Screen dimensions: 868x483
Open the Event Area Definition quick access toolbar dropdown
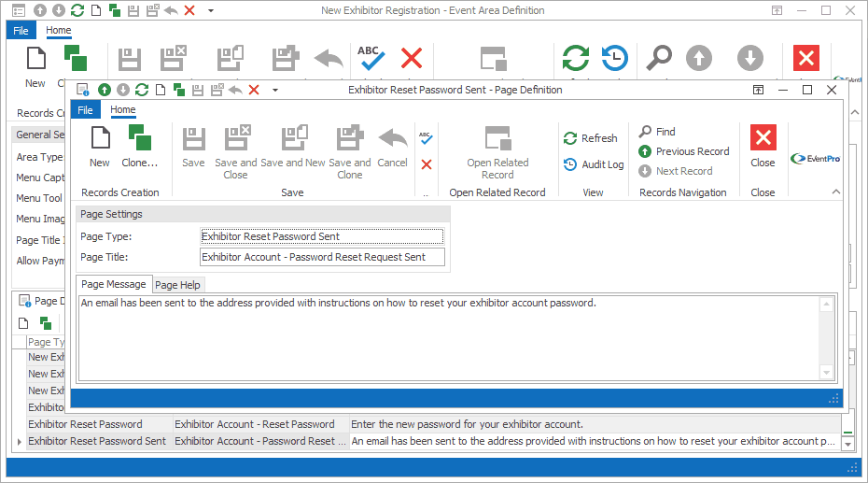click(x=211, y=10)
